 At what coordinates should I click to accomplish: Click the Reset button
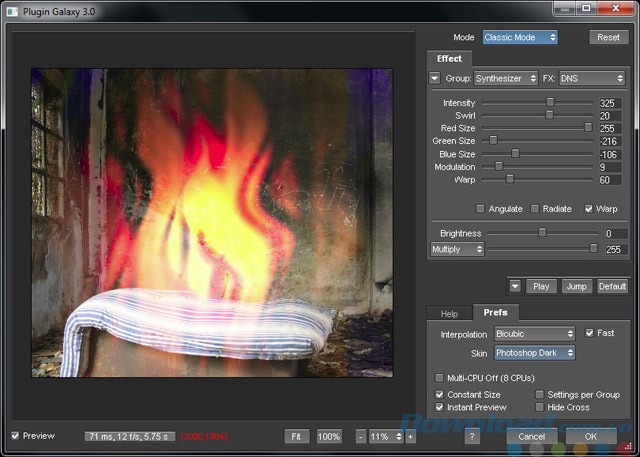(x=608, y=38)
